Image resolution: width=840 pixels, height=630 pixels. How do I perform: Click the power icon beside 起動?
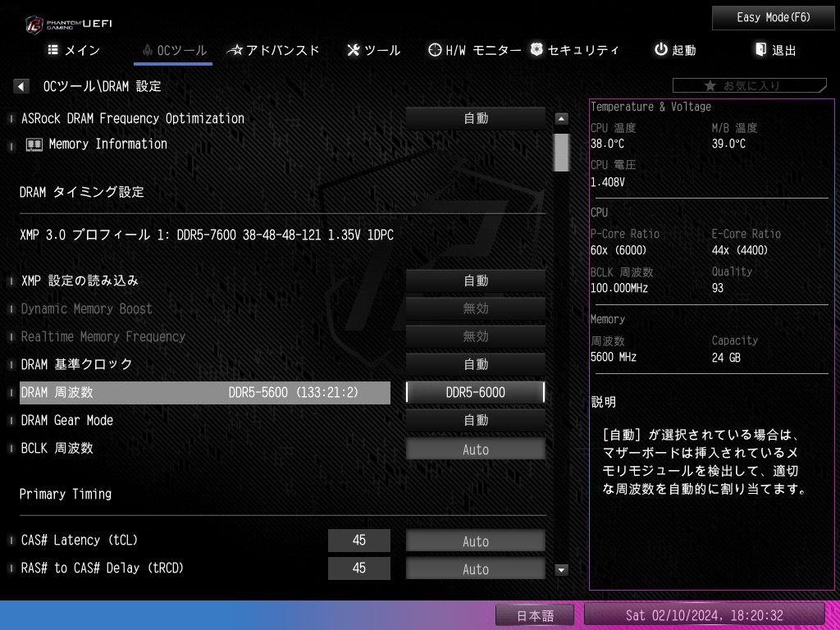660,50
